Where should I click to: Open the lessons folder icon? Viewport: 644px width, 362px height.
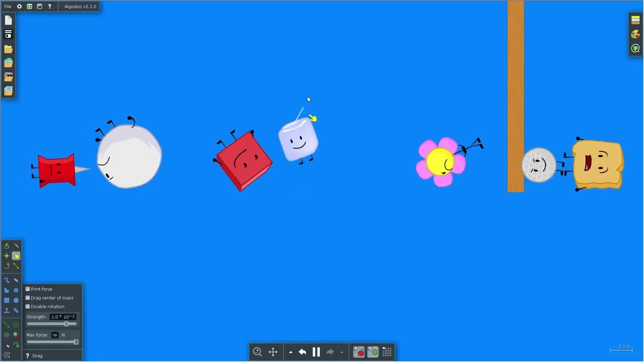coord(8,91)
